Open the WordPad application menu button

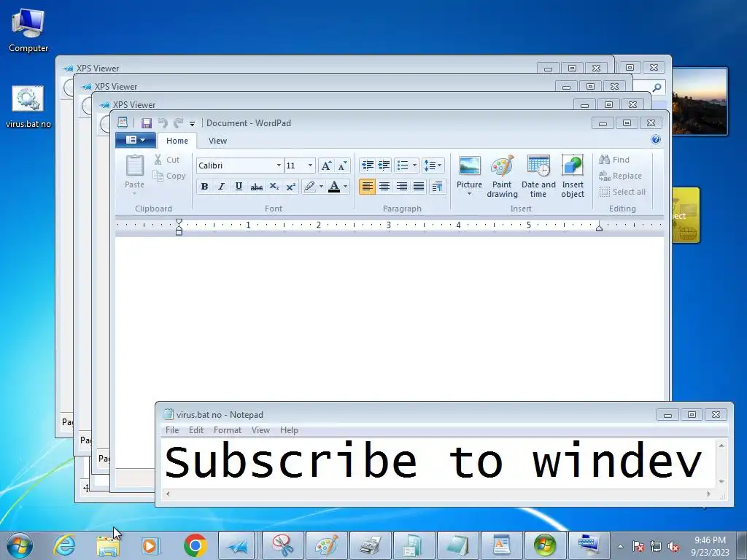click(136, 140)
